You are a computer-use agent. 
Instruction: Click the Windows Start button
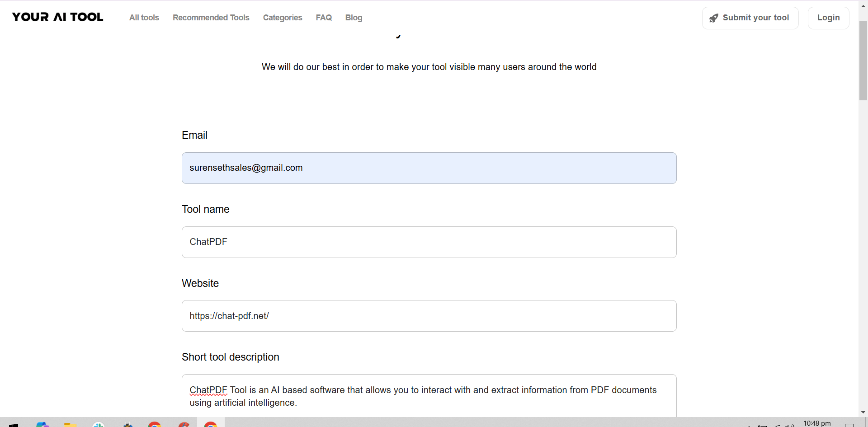point(14,425)
